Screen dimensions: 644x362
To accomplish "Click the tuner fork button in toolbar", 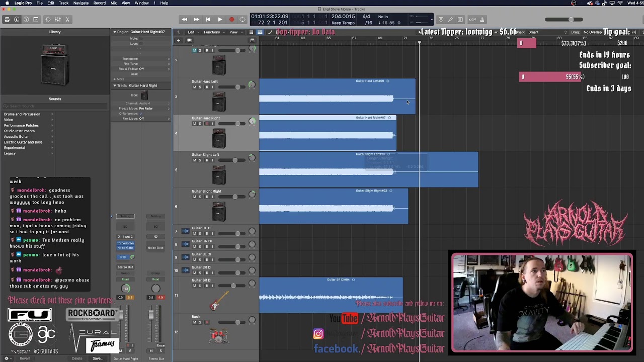I will [450, 20].
